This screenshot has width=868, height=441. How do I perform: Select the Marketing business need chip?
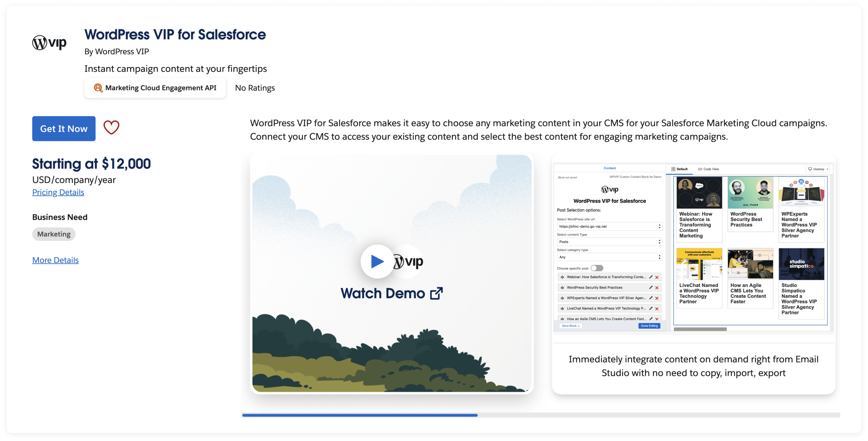click(54, 234)
